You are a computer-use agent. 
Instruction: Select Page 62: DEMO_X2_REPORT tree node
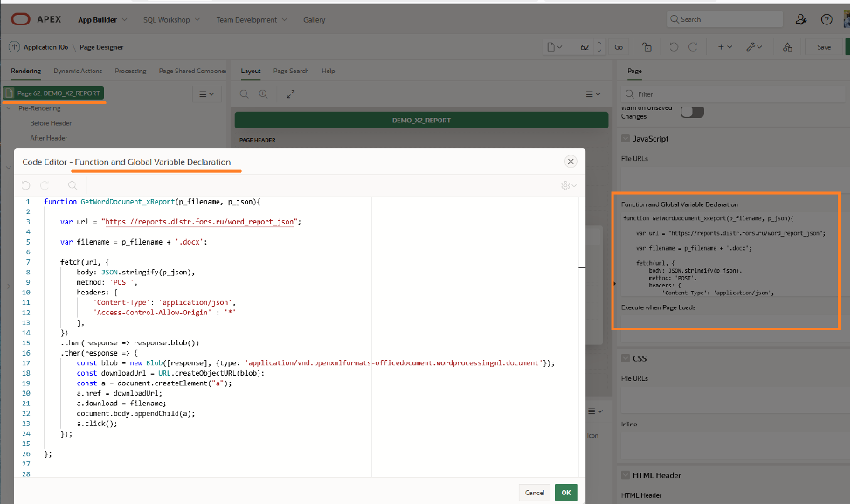click(x=53, y=93)
